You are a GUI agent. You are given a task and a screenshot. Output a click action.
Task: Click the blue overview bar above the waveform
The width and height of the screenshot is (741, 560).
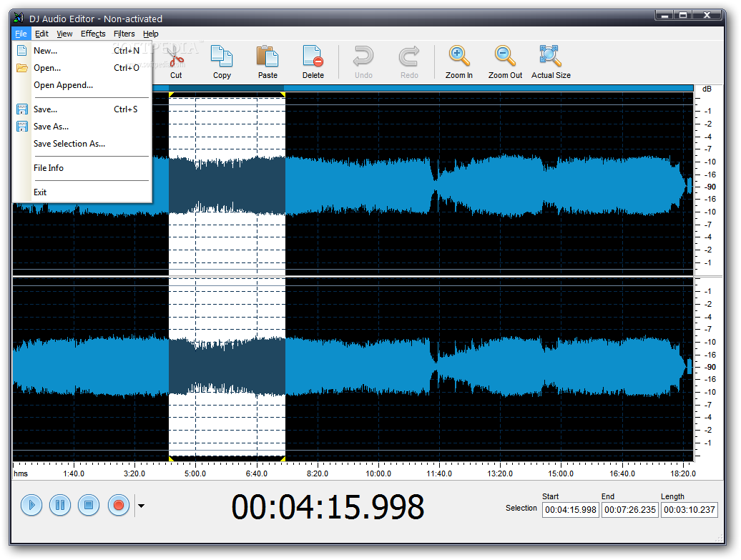(x=423, y=88)
